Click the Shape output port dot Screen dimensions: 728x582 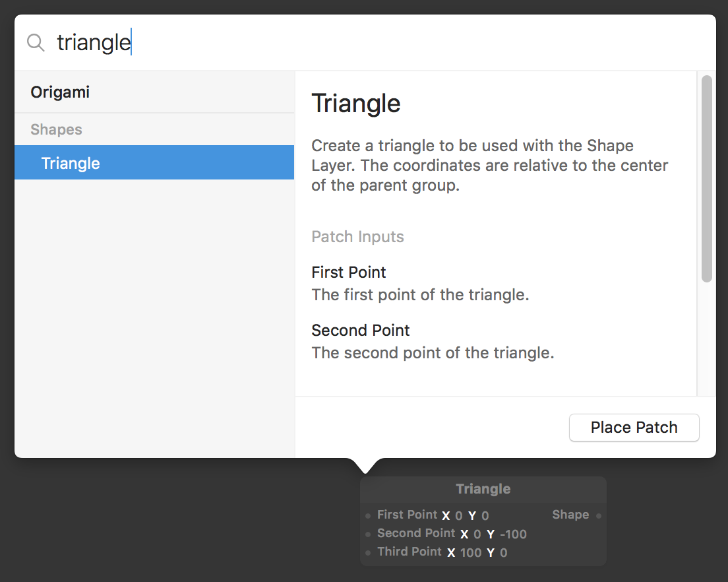click(599, 516)
